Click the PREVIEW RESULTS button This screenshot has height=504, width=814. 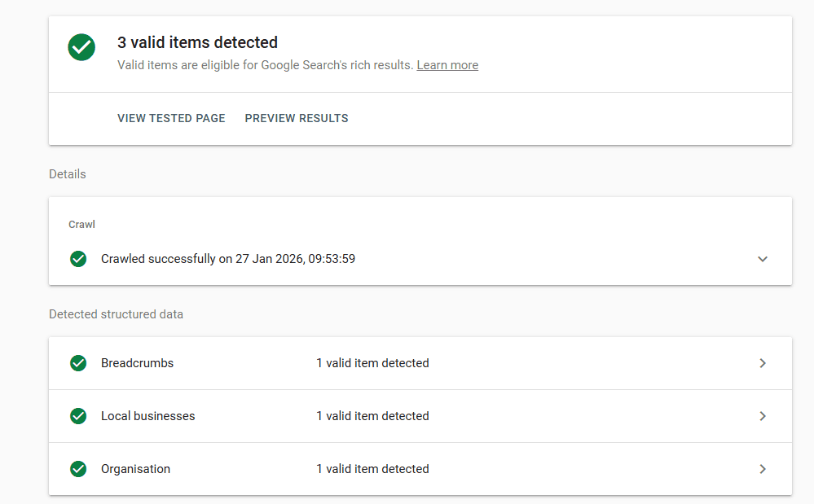tap(297, 118)
